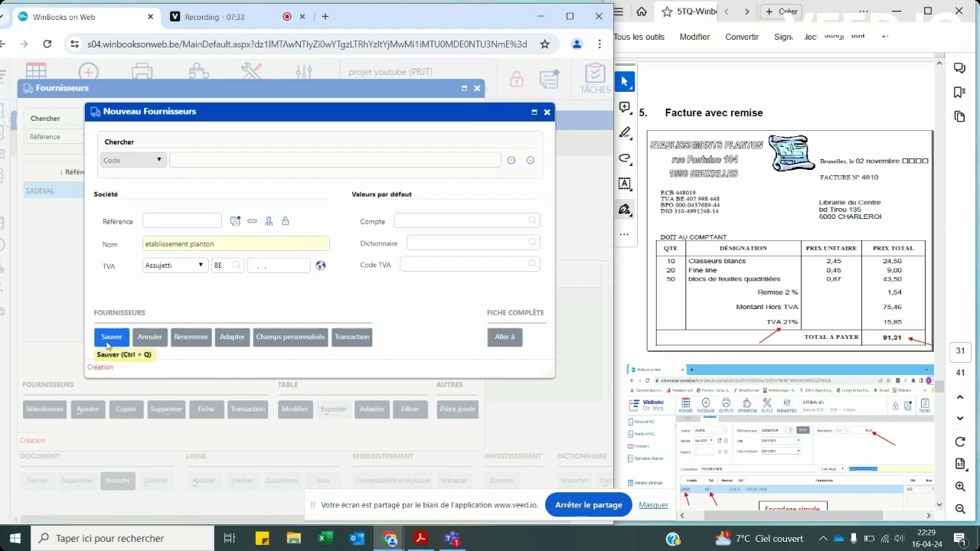980x551 pixels.
Task: Switch to the WinBooks on Web tab
Action: [x=84, y=16]
